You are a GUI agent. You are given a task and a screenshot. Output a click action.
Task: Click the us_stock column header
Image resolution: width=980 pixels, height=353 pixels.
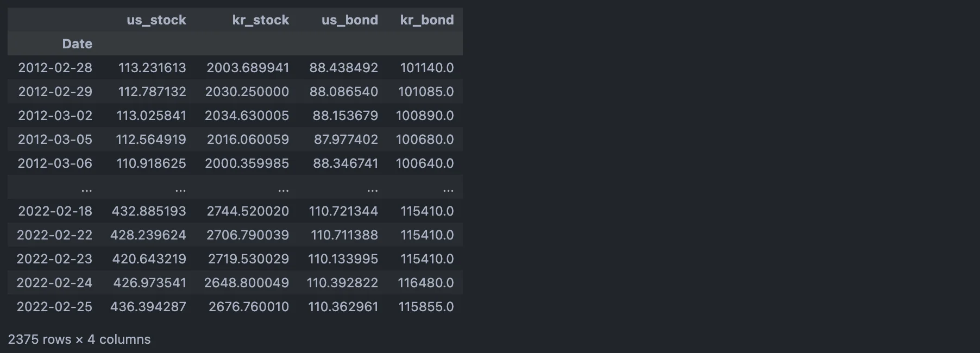[156, 20]
